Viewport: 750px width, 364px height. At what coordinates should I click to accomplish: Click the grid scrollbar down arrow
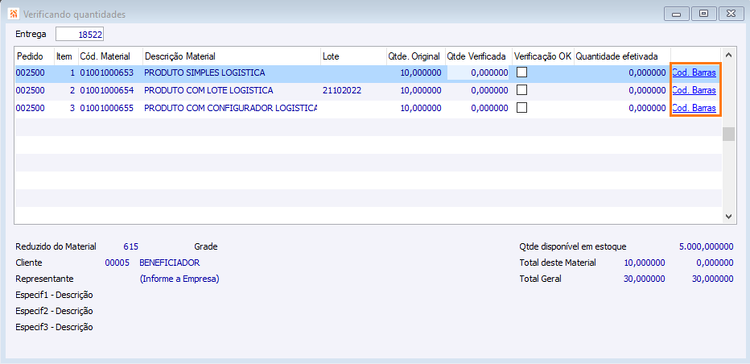(x=728, y=216)
